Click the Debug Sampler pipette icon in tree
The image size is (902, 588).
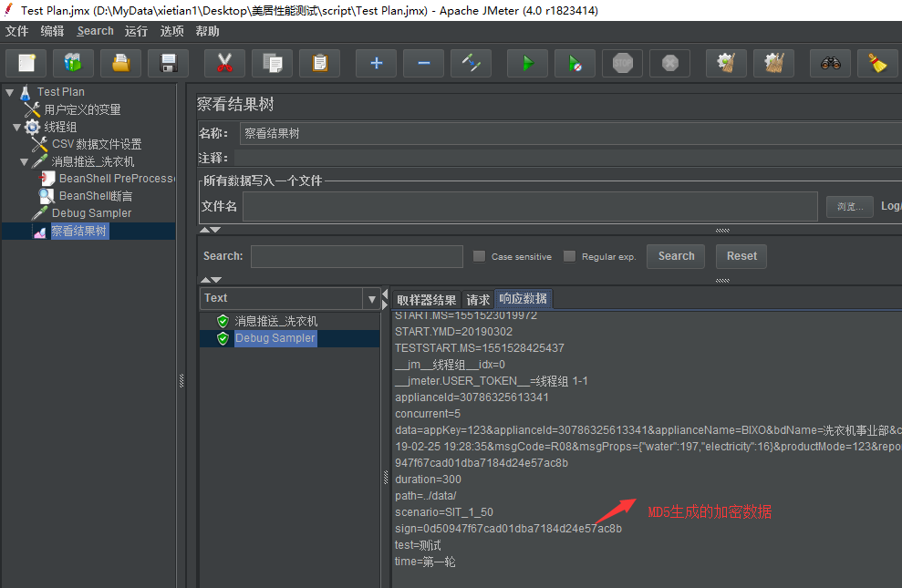[x=40, y=213]
